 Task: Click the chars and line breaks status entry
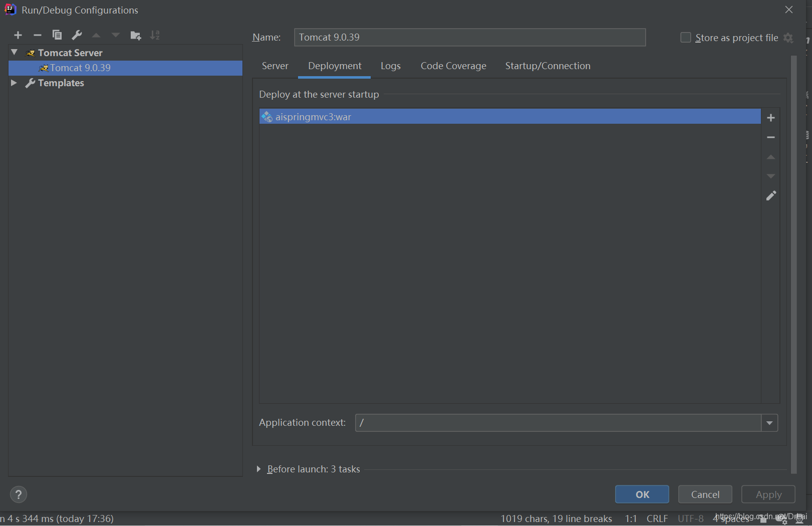pyautogui.click(x=557, y=518)
